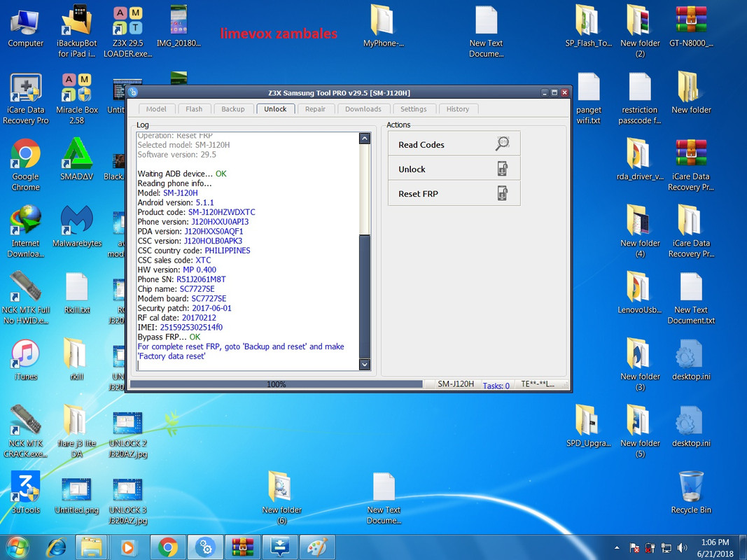Select the Recycle Bin icon
The image size is (747, 560).
[691, 493]
